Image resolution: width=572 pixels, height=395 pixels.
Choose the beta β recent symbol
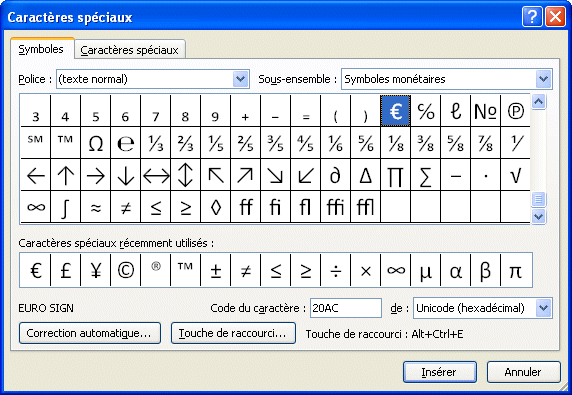pyautogui.click(x=485, y=270)
